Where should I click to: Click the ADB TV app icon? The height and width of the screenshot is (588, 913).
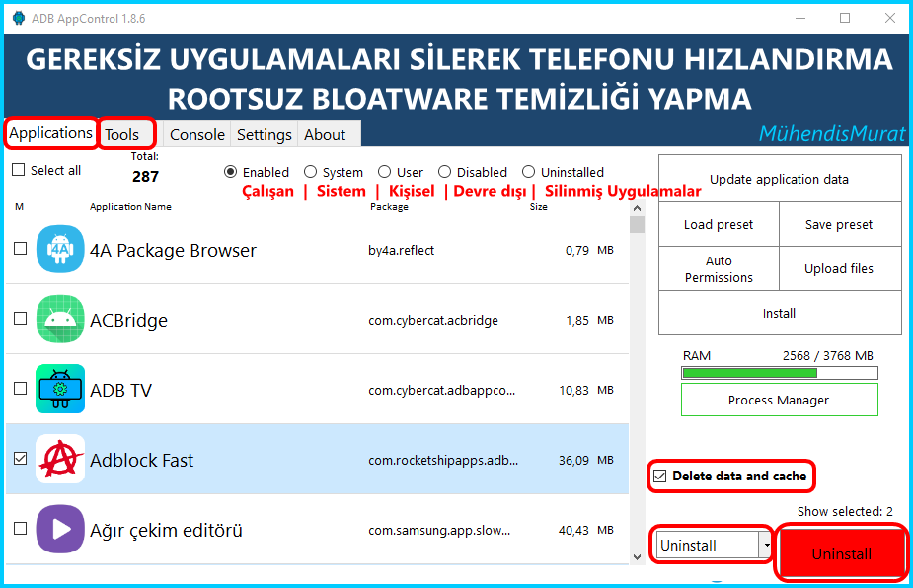(x=60, y=390)
